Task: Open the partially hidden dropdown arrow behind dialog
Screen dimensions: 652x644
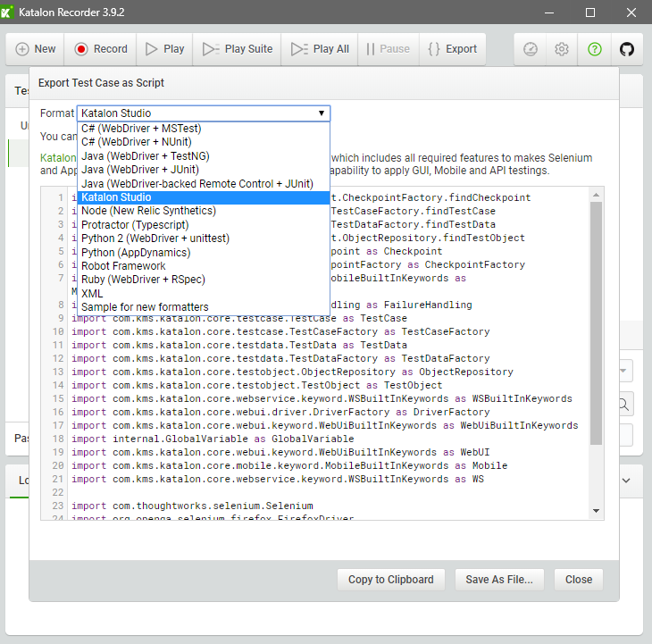Action: (623, 371)
